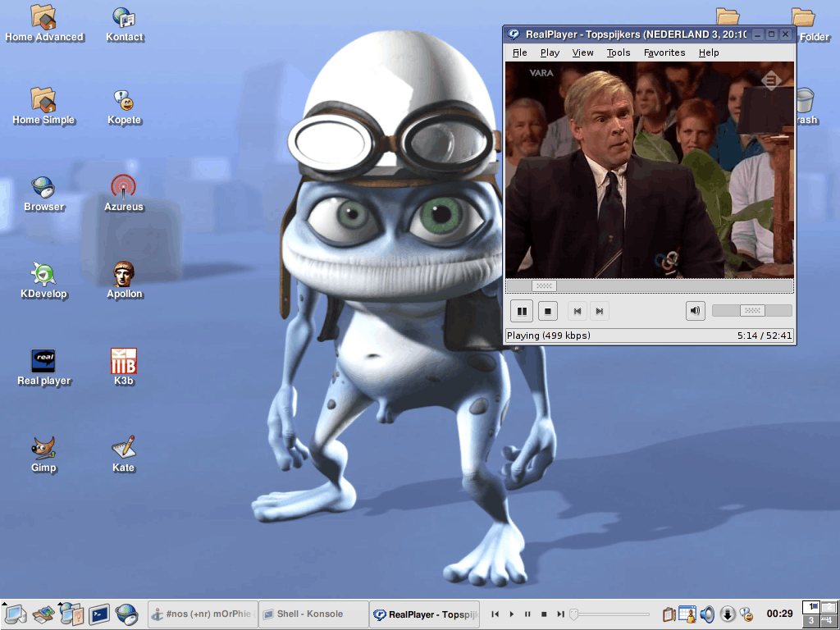Mute audio with RealPlayer speaker button
Screen dimensions: 840x630
click(x=696, y=310)
